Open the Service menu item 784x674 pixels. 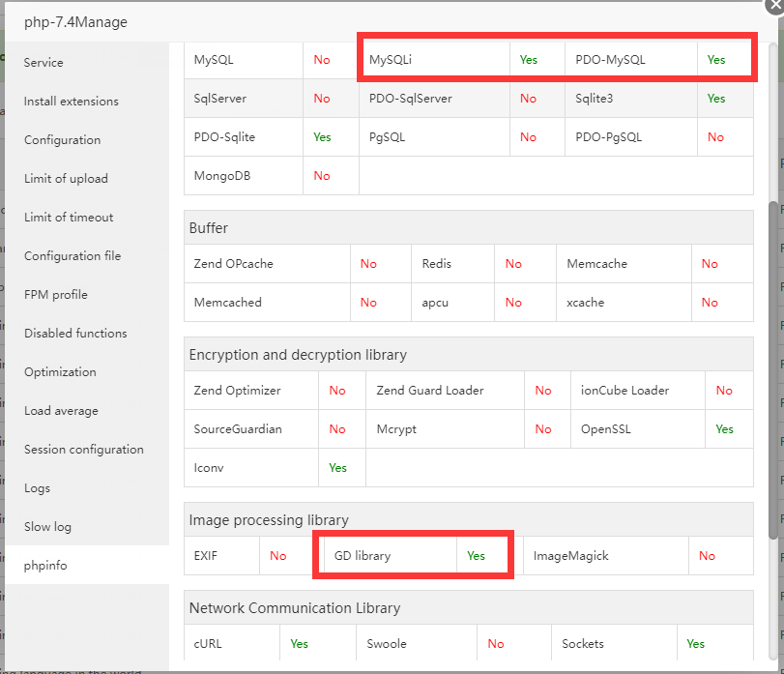point(44,63)
